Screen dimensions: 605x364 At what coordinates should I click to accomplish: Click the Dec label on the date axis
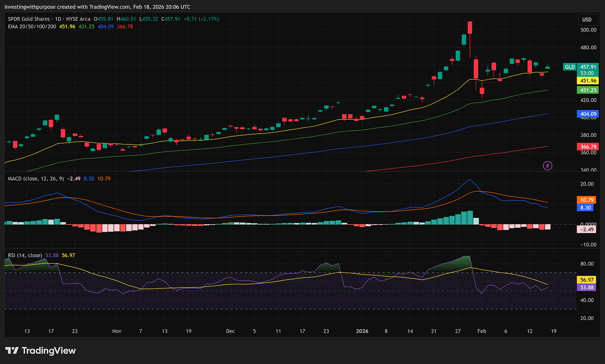230,331
